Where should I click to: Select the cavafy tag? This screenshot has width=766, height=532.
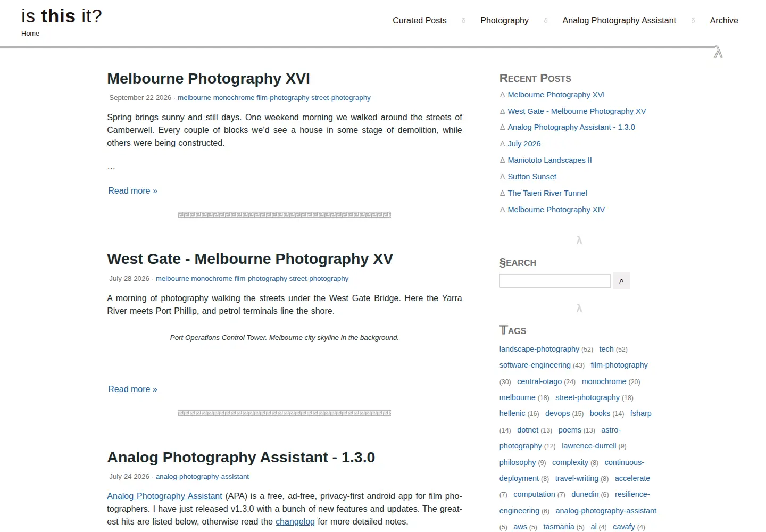[624, 527]
